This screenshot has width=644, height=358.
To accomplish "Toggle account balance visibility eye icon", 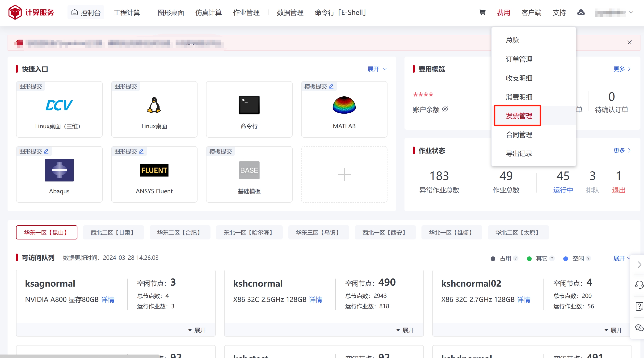I will point(445,109).
